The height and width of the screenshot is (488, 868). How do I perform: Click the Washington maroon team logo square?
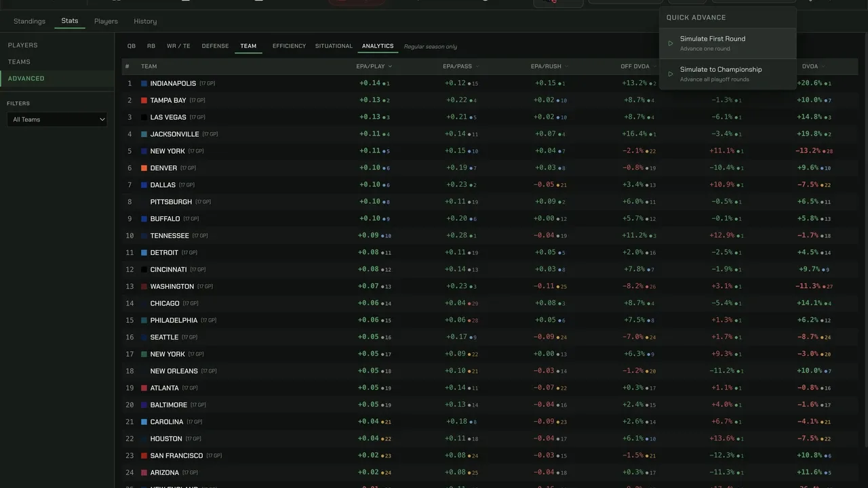(x=144, y=287)
